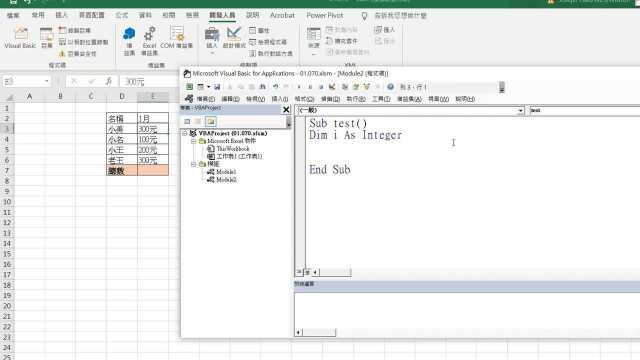Click View Code button in Project Explorer
This screenshot has height=360, width=640.
(x=187, y=121)
